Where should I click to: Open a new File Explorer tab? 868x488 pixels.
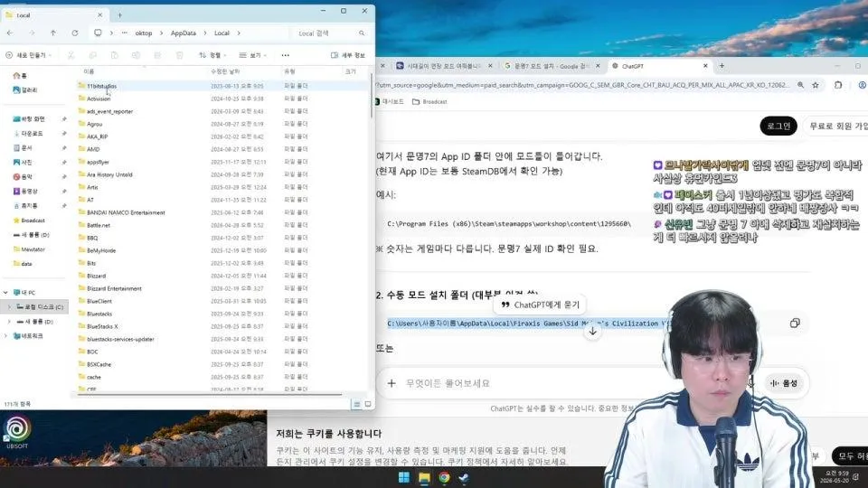(119, 15)
